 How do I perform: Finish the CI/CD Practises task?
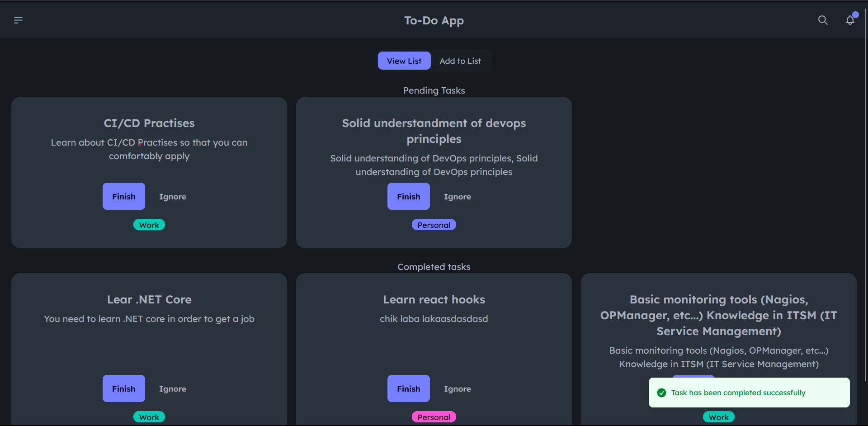point(123,196)
